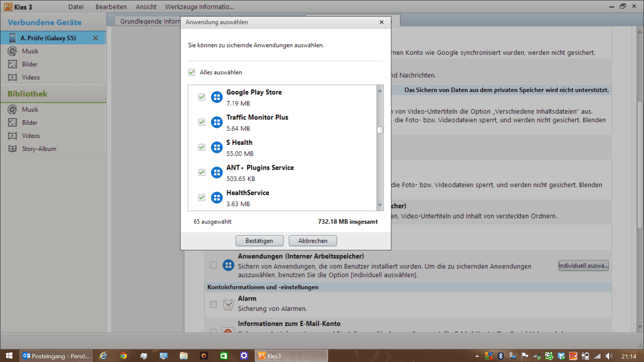Click the taskbar clock 21:14

[x=629, y=356]
